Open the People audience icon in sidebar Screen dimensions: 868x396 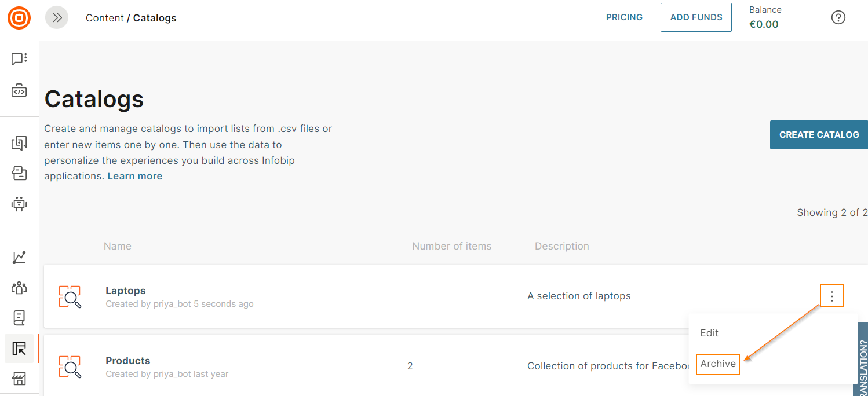[19, 288]
